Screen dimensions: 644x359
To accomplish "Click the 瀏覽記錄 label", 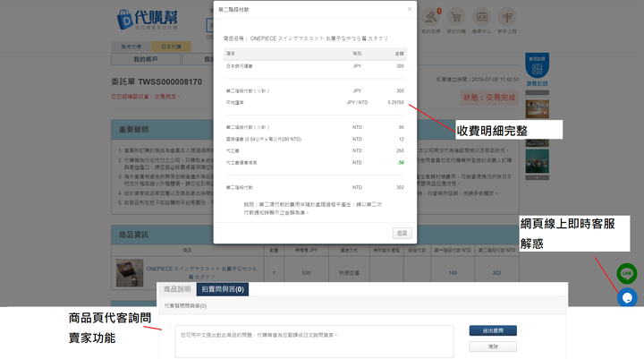I will (537, 83).
